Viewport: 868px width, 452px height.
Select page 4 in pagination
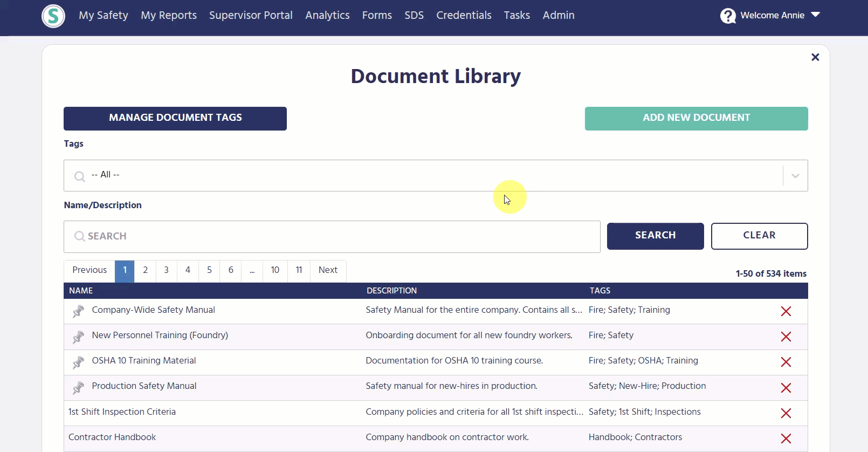pos(188,271)
